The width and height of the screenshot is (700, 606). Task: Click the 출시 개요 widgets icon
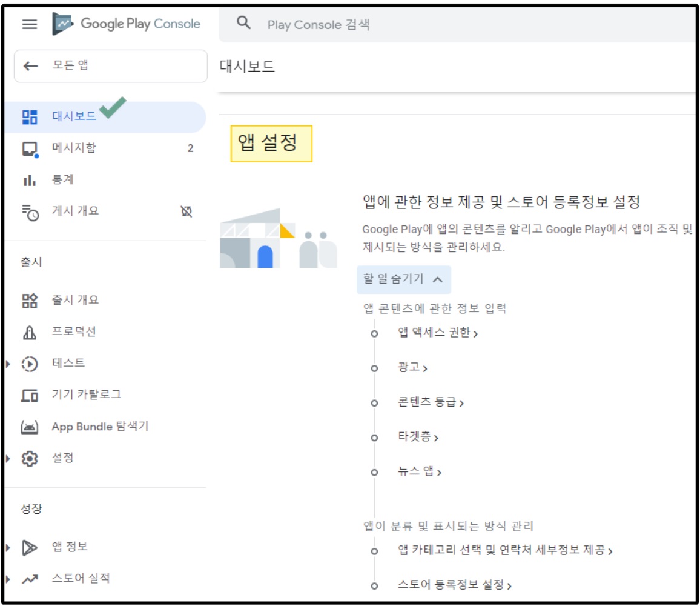30,301
